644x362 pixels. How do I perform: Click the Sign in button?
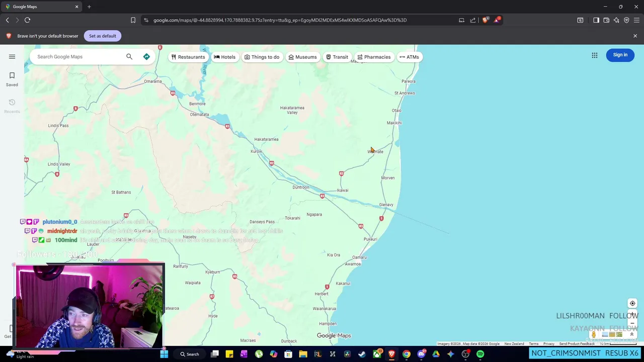(x=620, y=55)
